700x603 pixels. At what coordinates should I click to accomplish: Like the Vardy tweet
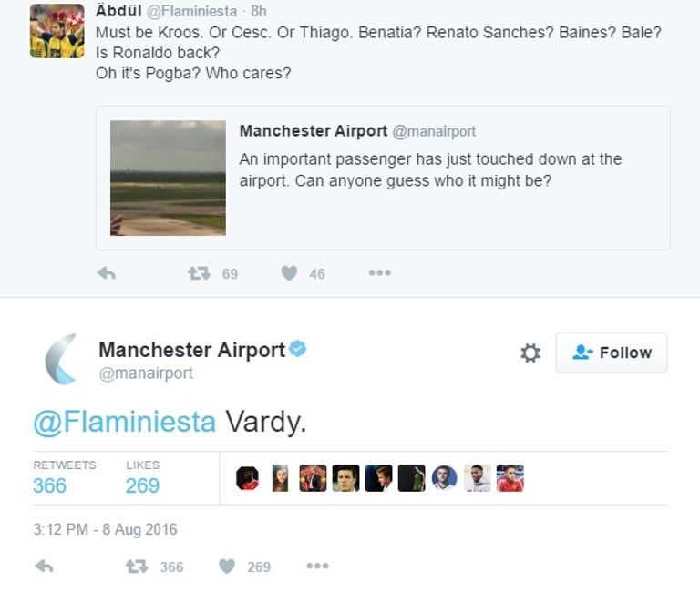pyautogui.click(x=227, y=567)
